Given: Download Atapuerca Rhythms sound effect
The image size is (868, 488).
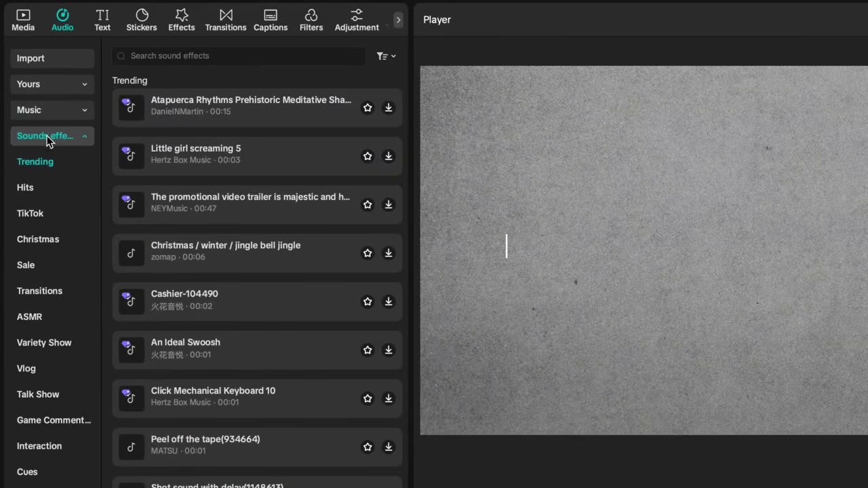Looking at the screenshot, I should tap(389, 107).
